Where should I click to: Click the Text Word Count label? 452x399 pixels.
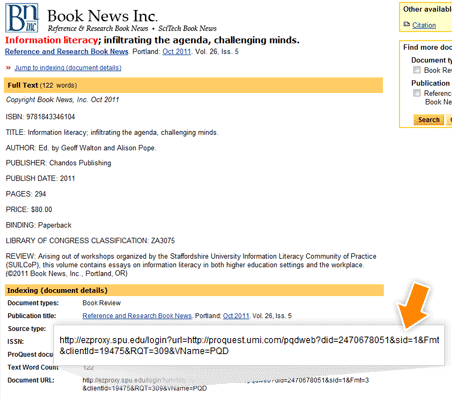point(33,367)
